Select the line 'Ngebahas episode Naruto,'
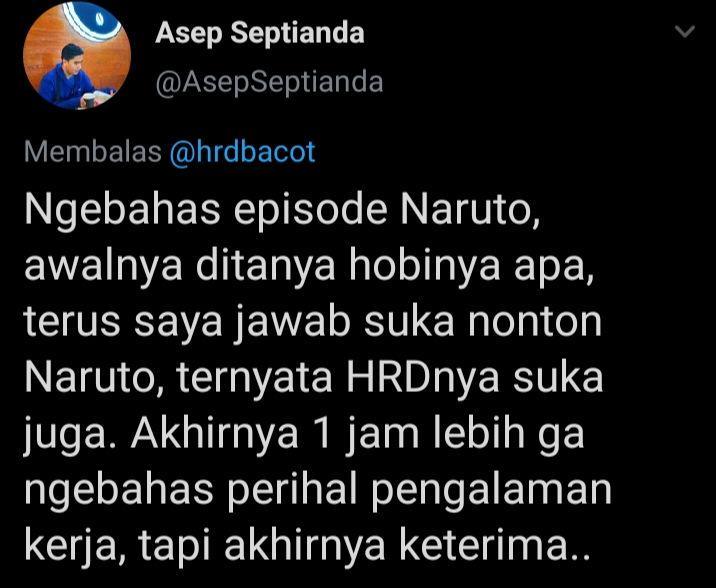The height and width of the screenshot is (588, 716). click(283, 212)
